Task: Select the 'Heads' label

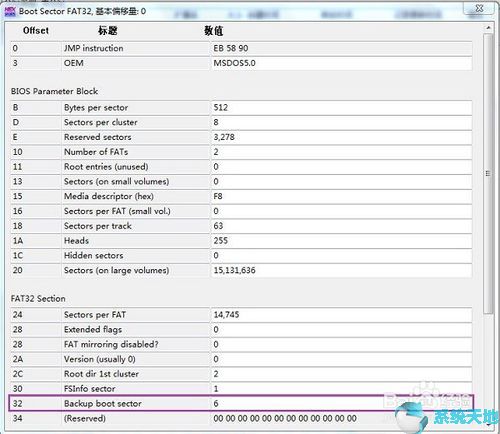Action: tap(76, 241)
